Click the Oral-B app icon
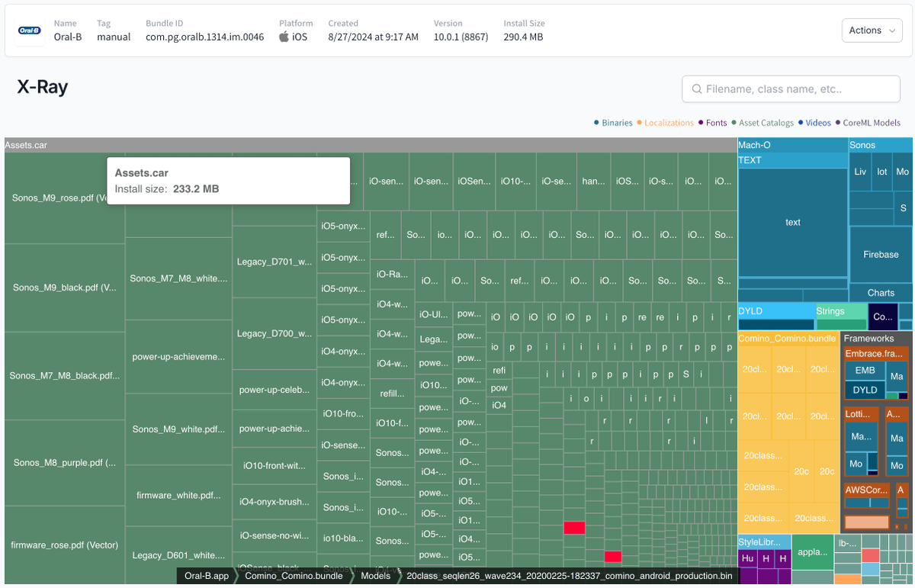 pos(30,31)
